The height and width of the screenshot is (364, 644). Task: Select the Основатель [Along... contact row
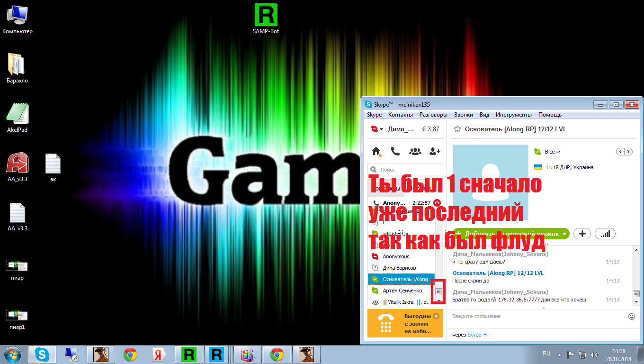402,279
